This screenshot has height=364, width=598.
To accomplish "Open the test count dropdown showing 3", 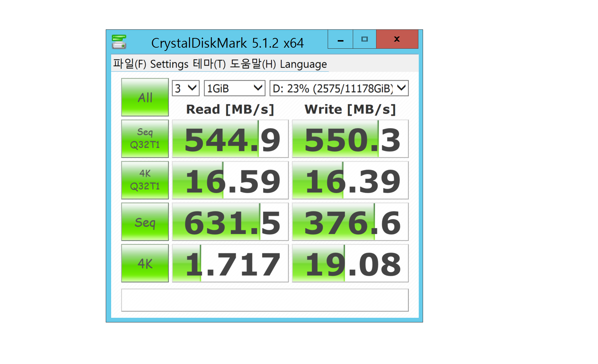I will point(186,88).
